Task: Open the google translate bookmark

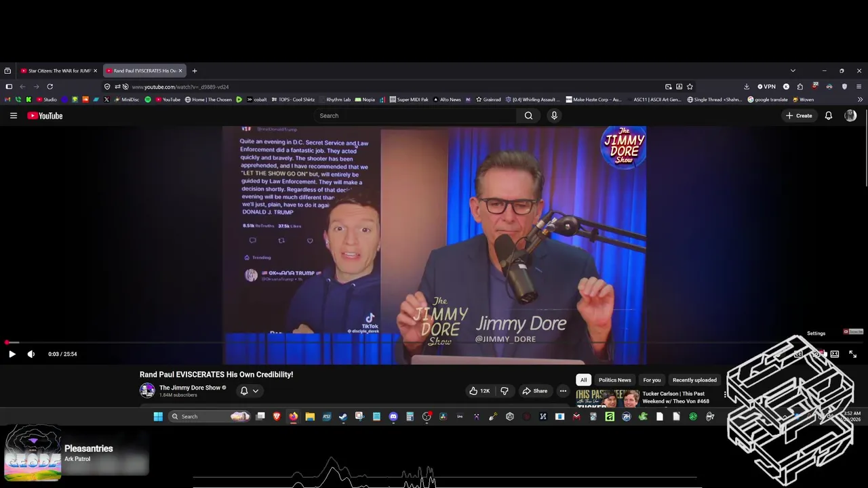Action: [x=768, y=100]
